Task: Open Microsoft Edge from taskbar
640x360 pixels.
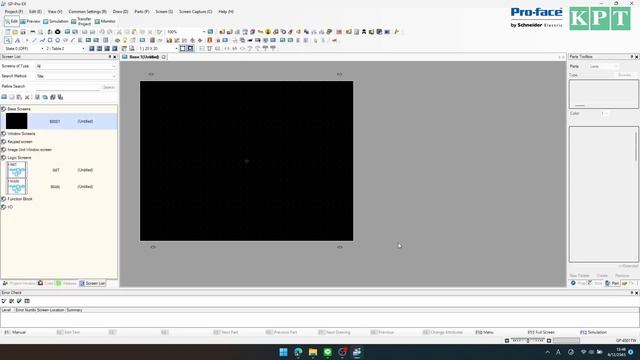Action: [x=298, y=352]
